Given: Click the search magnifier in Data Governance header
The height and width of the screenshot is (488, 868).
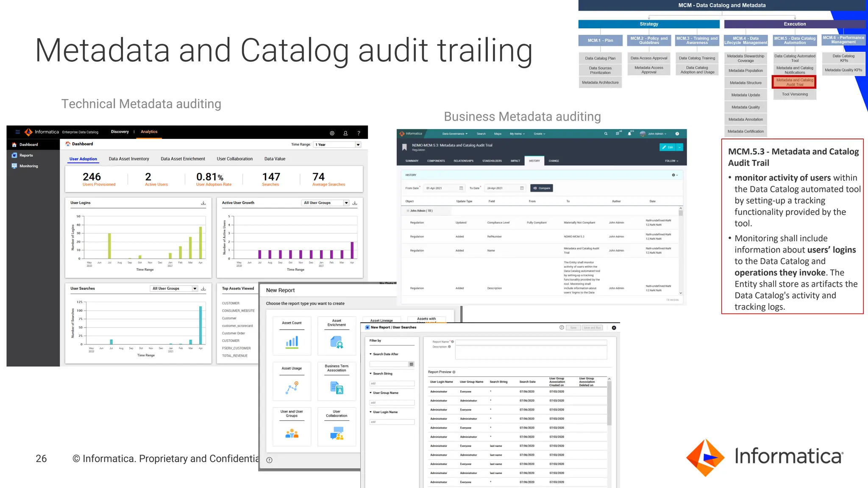Looking at the screenshot, I should click(606, 134).
